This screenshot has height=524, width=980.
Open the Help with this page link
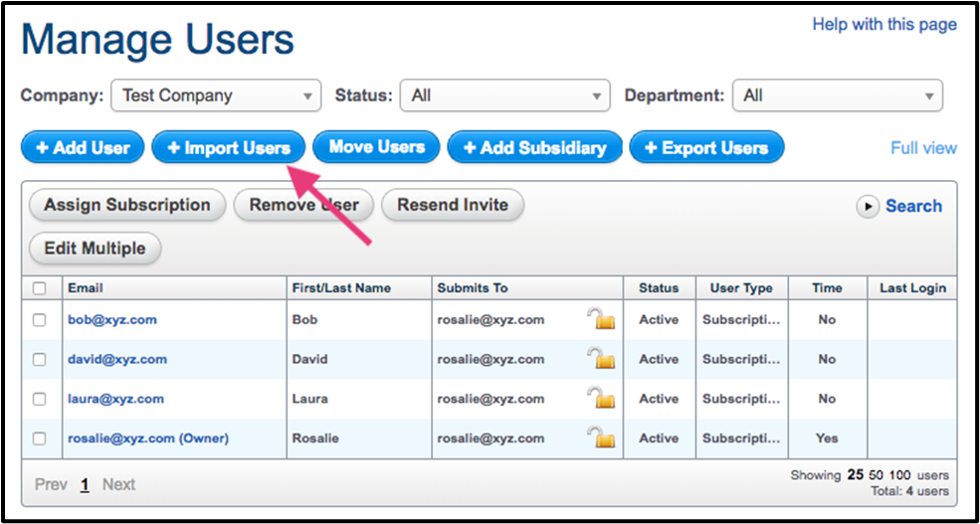point(884,24)
